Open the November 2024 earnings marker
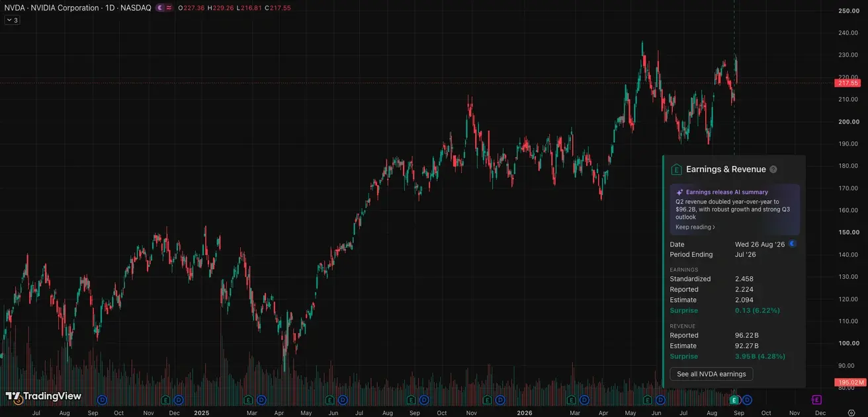 click(x=166, y=400)
